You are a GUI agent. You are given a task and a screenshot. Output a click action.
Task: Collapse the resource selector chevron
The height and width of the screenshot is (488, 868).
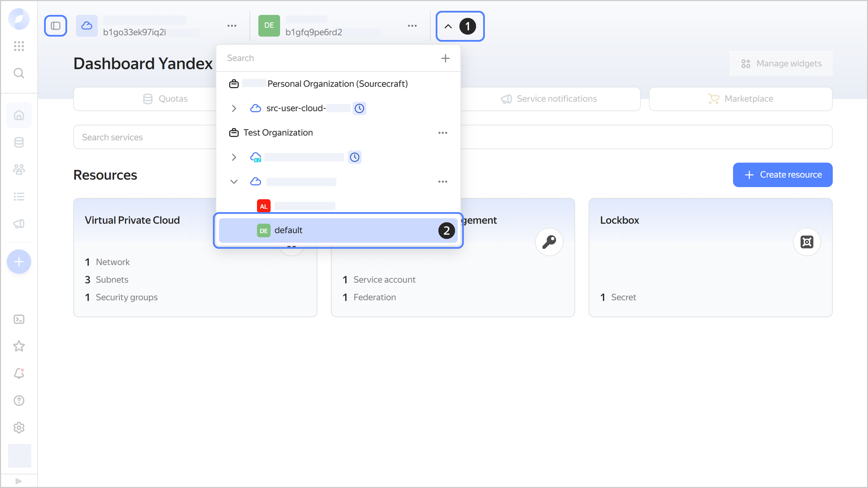click(448, 26)
